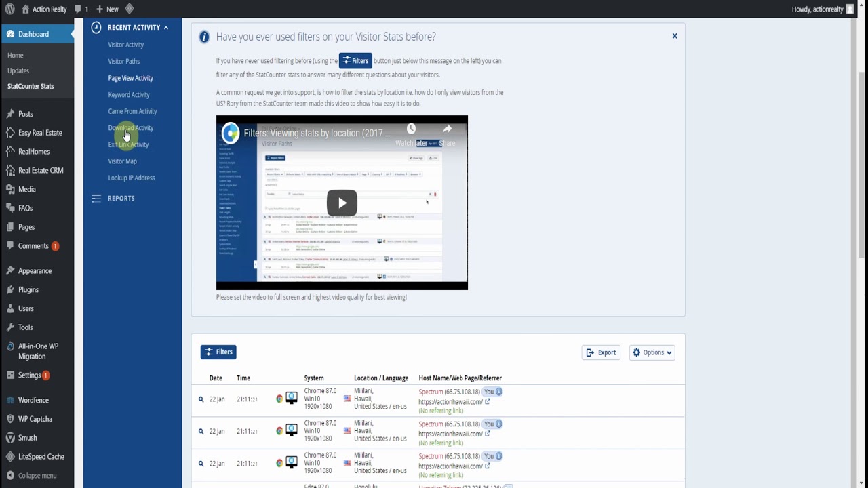Image resolution: width=868 pixels, height=488 pixels.
Task: Select Page View Activity menu item
Action: point(131,78)
